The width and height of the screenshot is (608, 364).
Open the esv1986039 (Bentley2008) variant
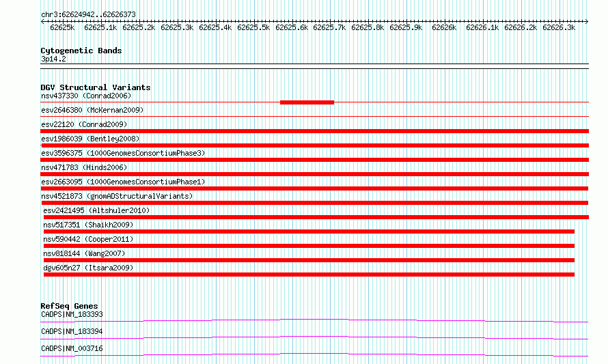pos(90,139)
